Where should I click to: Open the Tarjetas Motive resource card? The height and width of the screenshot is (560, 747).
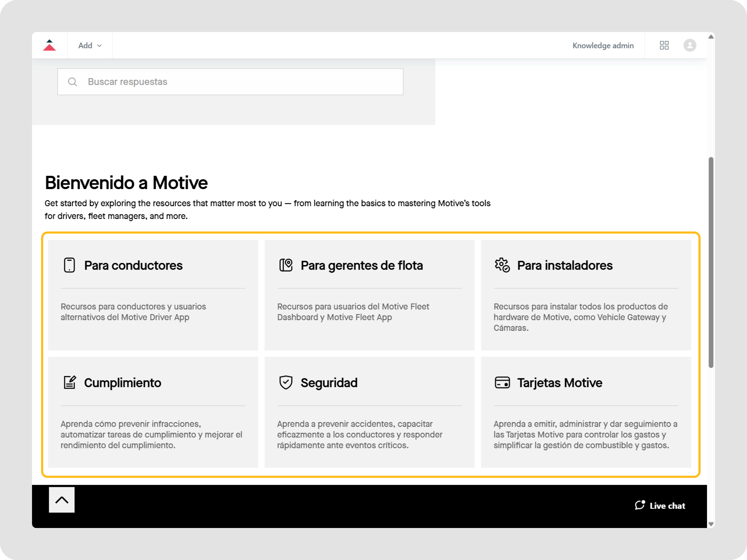586,412
